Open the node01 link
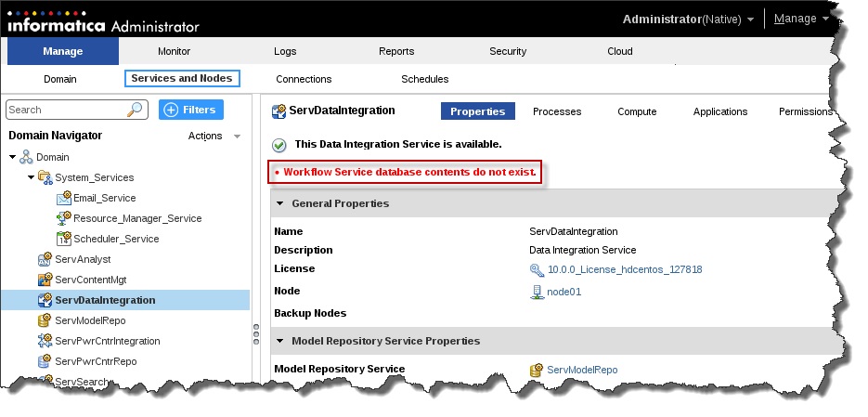The image size is (868, 417). click(564, 292)
